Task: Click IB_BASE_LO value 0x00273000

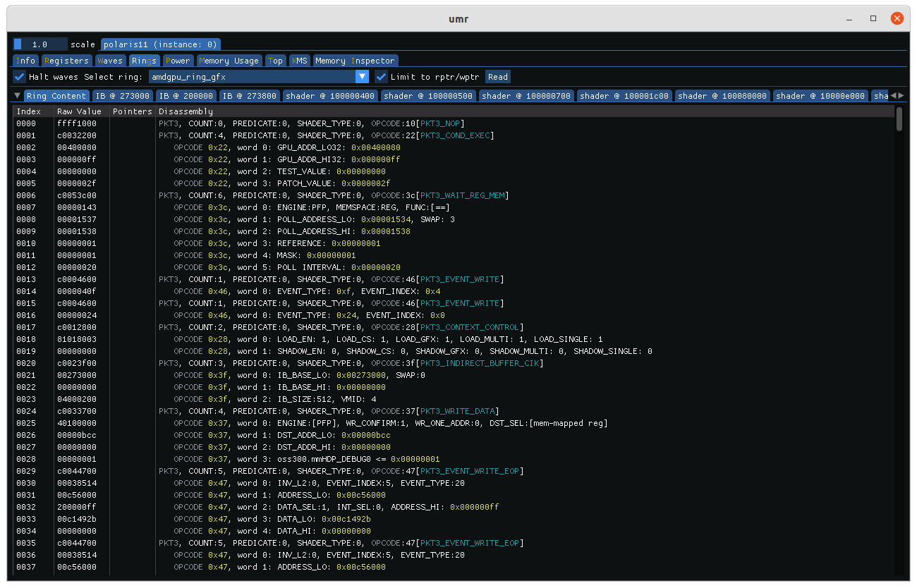Action: (x=361, y=375)
